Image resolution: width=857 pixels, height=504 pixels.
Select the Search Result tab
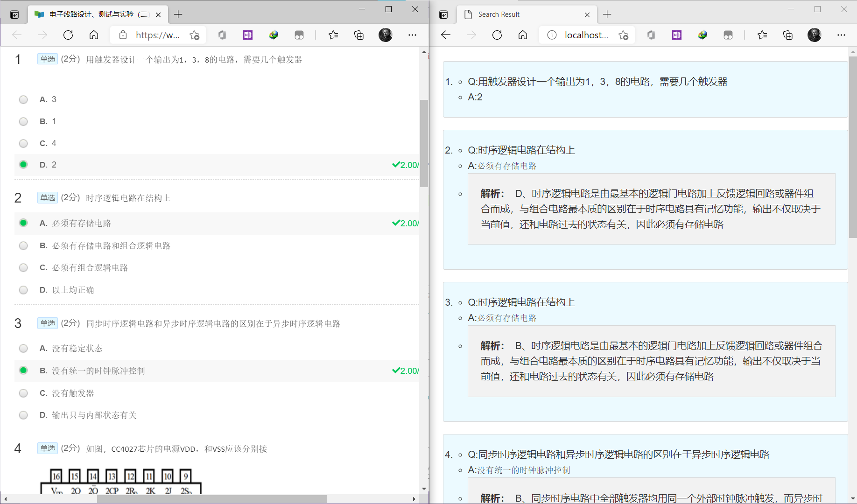click(526, 14)
